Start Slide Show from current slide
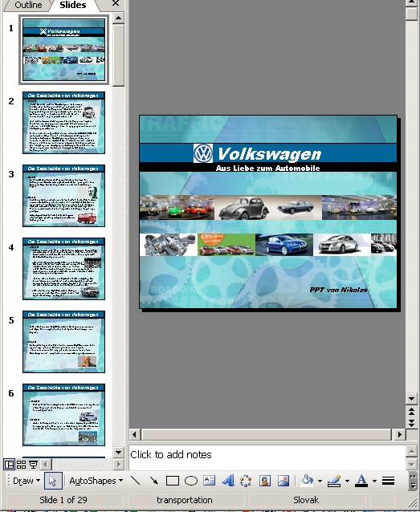Viewport: 420px width, 512px height. [33, 464]
